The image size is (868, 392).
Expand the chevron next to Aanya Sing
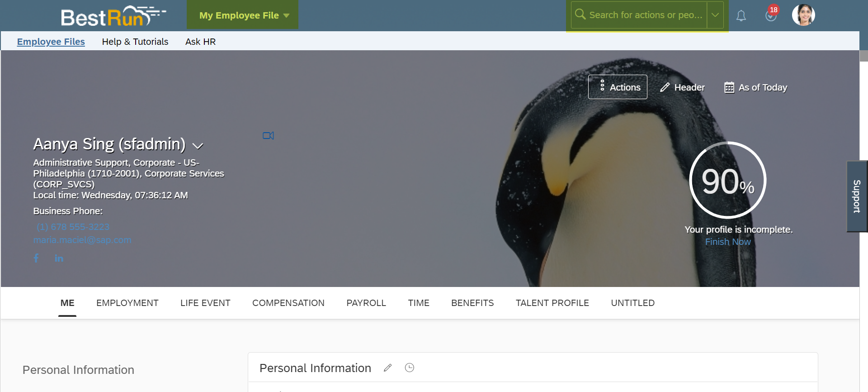[x=198, y=146]
